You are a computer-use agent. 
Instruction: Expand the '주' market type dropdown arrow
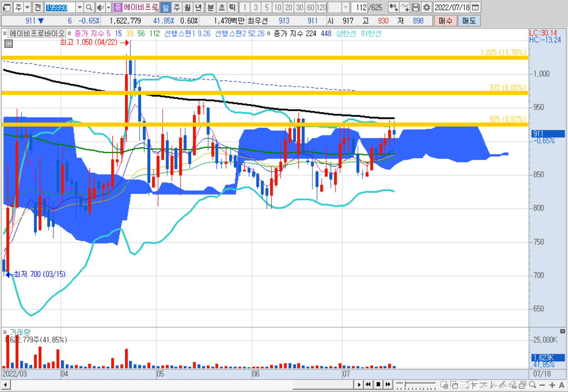click(x=27, y=7)
